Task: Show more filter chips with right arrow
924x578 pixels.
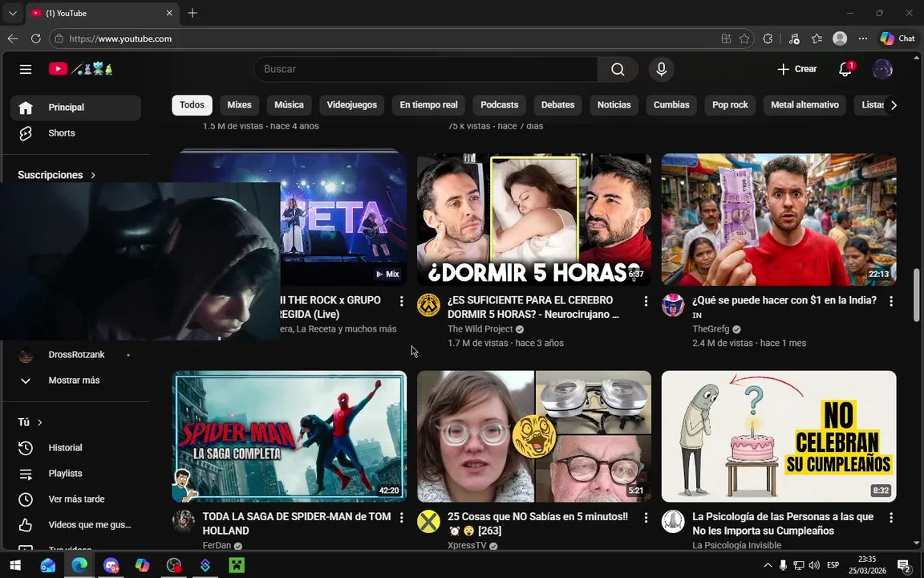Action: click(x=894, y=105)
